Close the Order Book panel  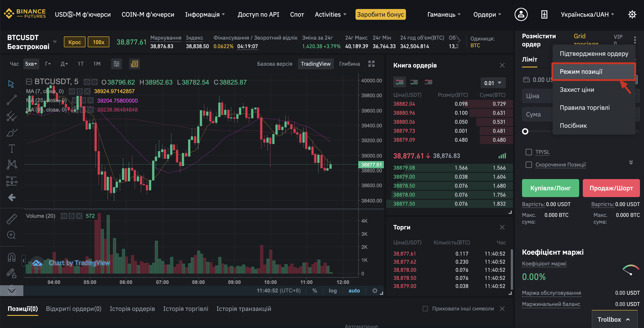[502, 65]
